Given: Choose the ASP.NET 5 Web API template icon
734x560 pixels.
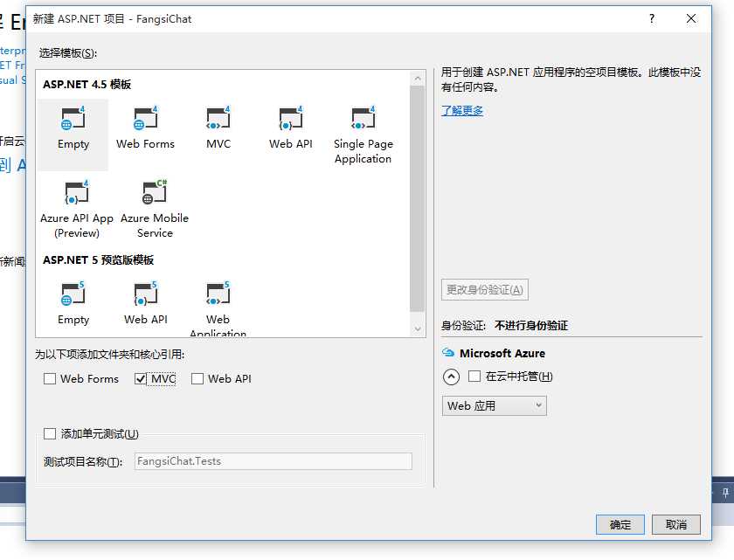Looking at the screenshot, I should (146, 294).
